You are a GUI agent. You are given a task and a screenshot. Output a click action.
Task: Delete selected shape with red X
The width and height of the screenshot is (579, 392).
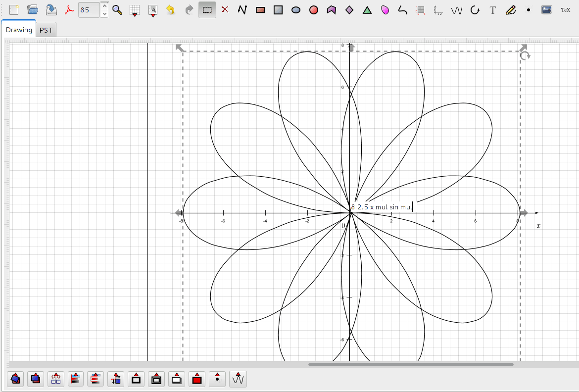tap(225, 10)
